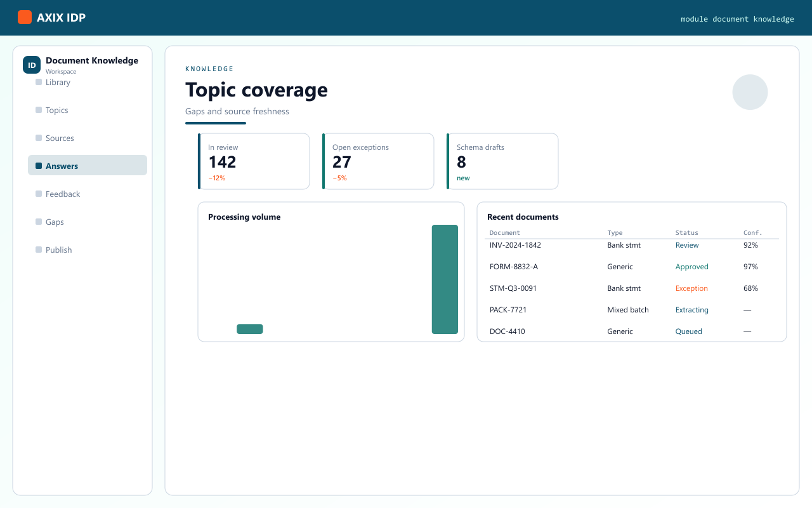Click the square icon beside Sources
Image resolution: width=812 pixels, height=508 pixels.
[39, 138]
